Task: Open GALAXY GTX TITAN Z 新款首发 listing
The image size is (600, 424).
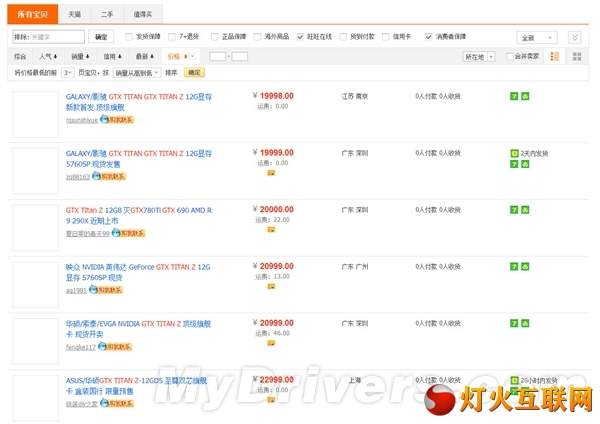Action: click(x=139, y=102)
